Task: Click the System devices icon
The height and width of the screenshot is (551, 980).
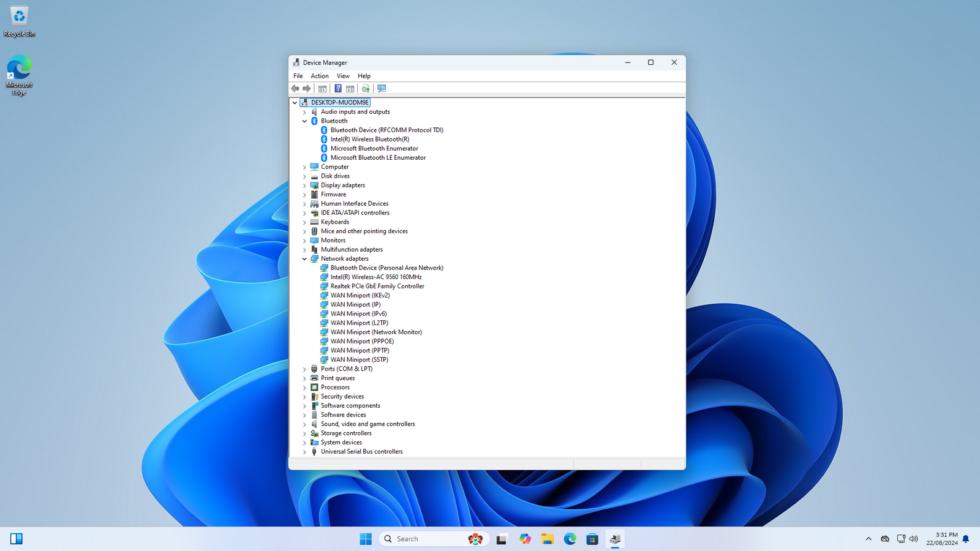Action: 314,442
